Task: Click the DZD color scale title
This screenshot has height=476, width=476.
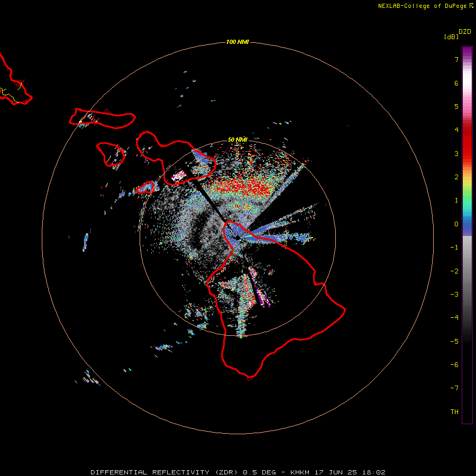Action: [465, 32]
